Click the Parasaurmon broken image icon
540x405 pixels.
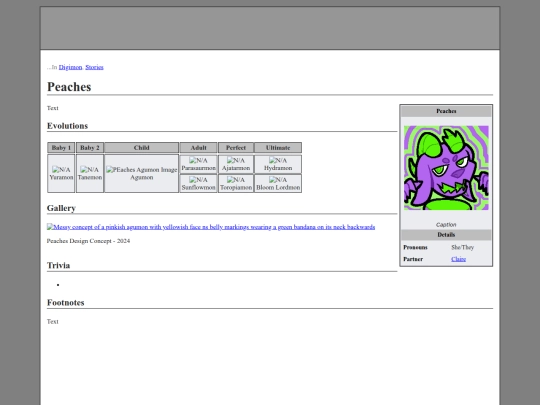point(198,160)
